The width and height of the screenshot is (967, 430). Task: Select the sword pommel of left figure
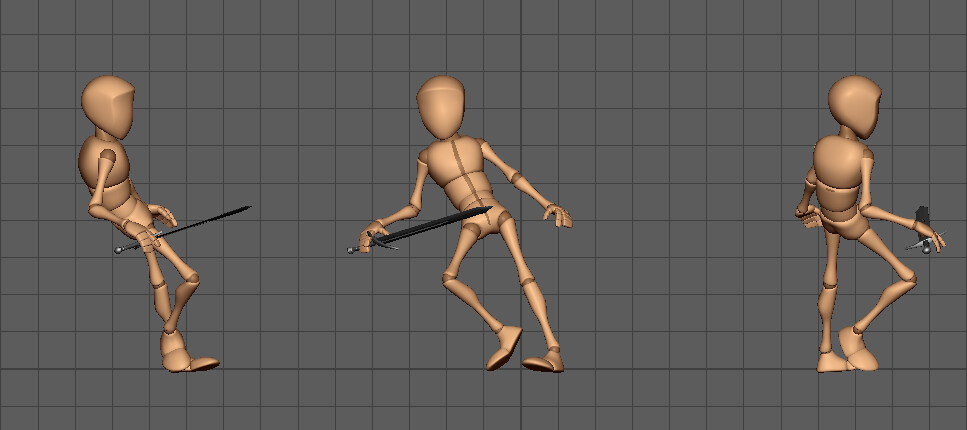118,250
